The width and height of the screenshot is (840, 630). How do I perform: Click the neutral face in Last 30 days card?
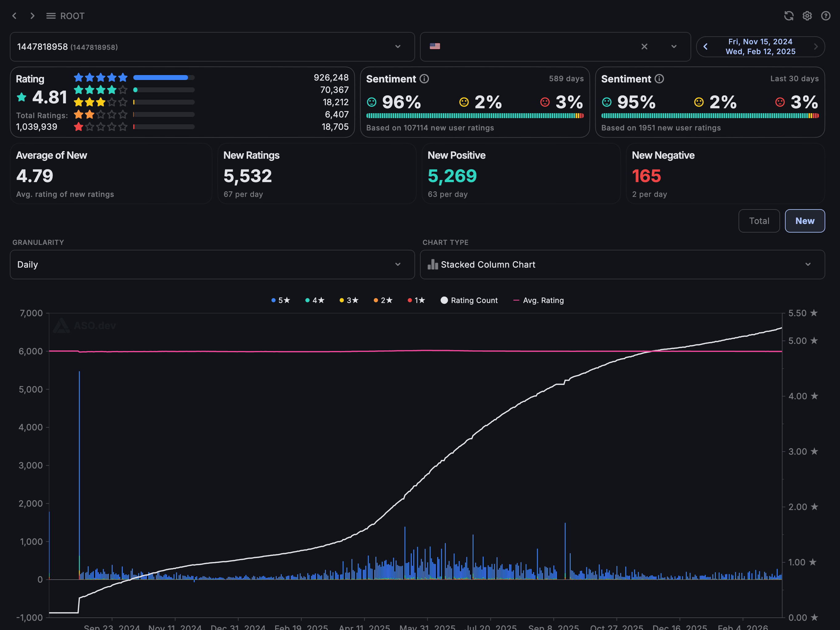coord(699,102)
